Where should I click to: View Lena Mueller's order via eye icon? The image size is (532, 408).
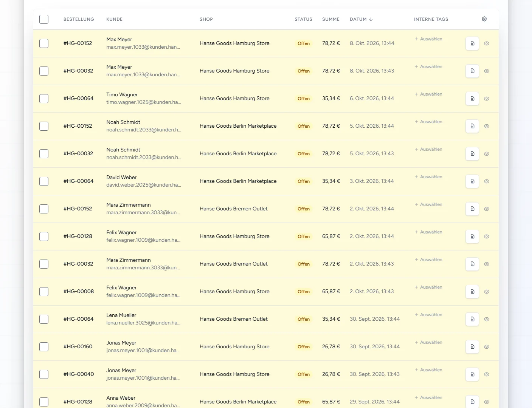(487, 319)
